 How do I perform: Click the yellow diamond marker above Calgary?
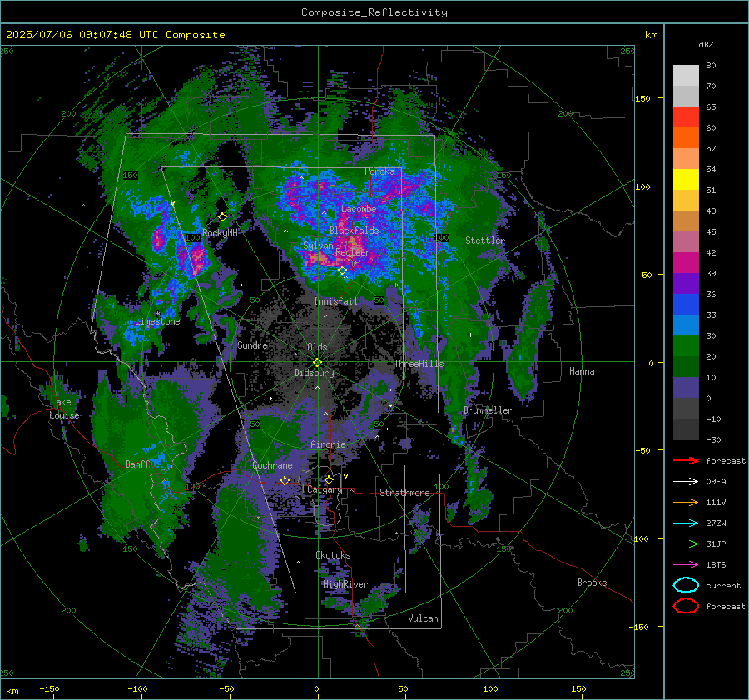329,479
